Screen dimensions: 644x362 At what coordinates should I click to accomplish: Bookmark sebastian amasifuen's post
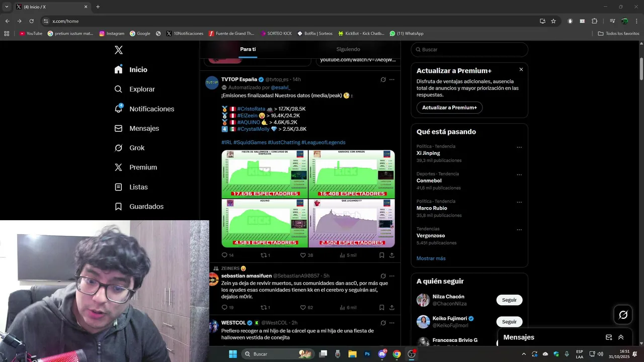pos(382,308)
